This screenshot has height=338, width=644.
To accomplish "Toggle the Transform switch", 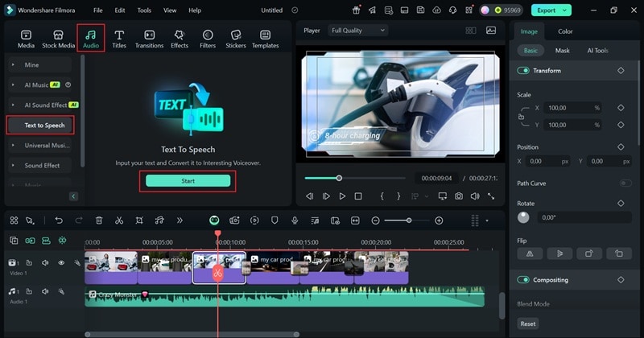I will coord(523,71).
